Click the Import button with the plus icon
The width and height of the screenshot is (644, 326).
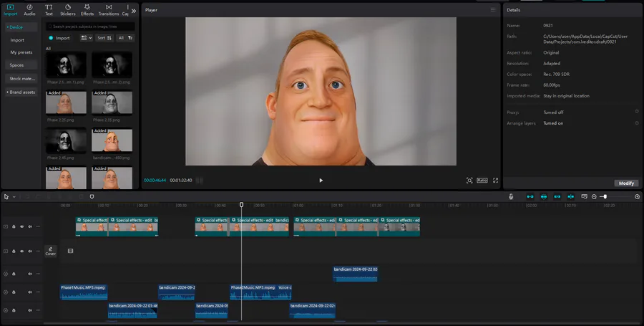click(x=59, y=38)
